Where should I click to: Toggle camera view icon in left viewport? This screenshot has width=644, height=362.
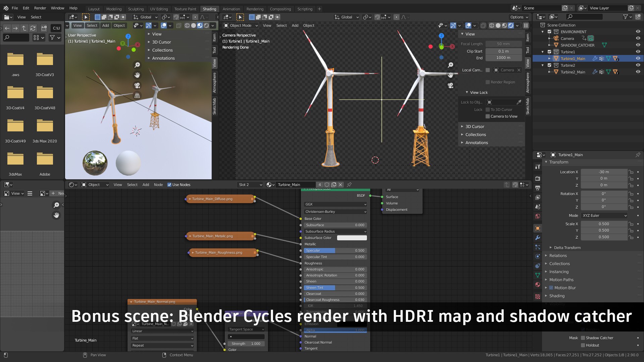pos(137,85)
